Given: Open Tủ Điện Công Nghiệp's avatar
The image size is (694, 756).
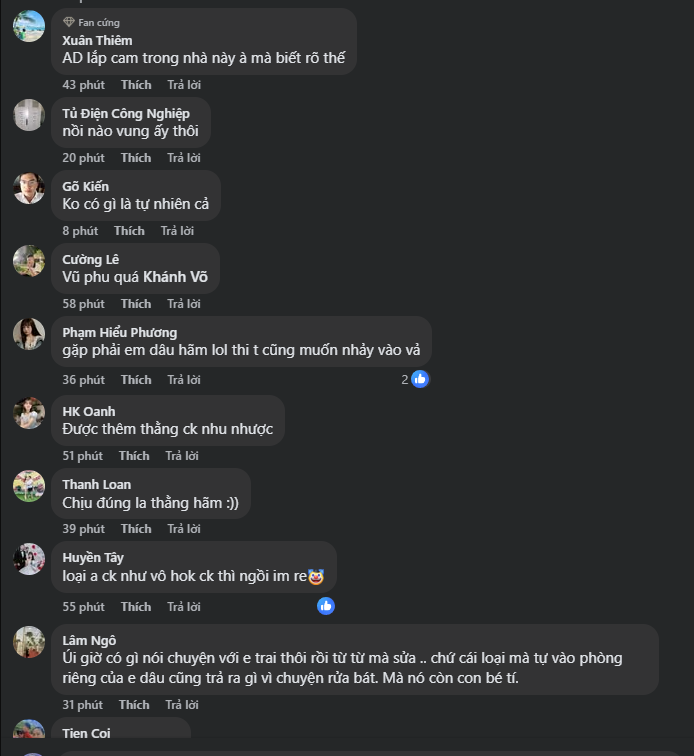Looking at the screenshot, I should [29, 115].
